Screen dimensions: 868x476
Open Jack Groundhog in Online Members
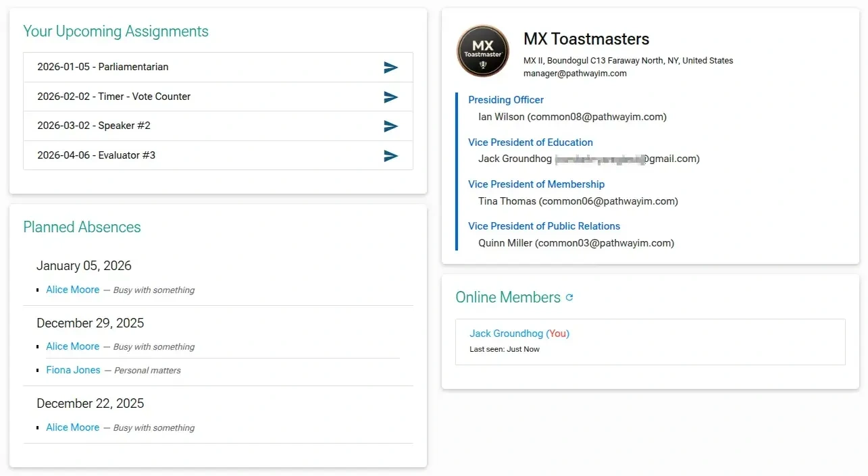(x=507, y=334)
